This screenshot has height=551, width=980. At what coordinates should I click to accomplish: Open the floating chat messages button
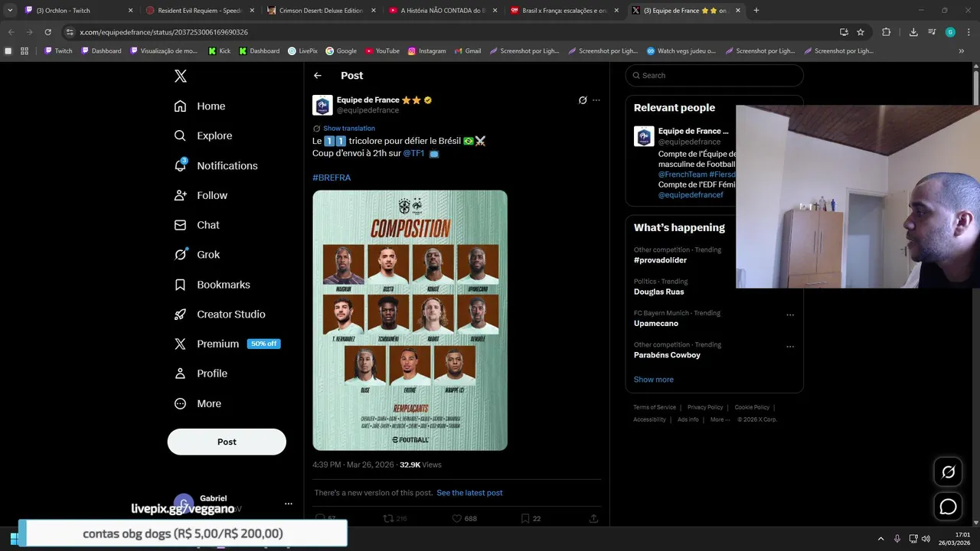(x=948, y=507)
